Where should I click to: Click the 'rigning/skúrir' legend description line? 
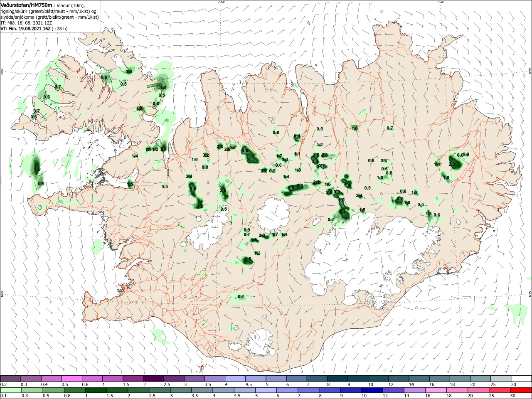tap(49, 11)
